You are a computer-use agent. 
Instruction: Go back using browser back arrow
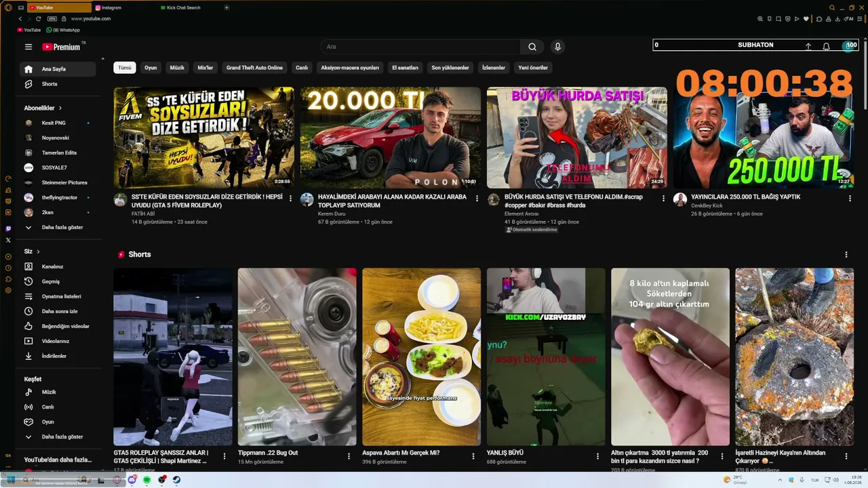coord(20,19)
